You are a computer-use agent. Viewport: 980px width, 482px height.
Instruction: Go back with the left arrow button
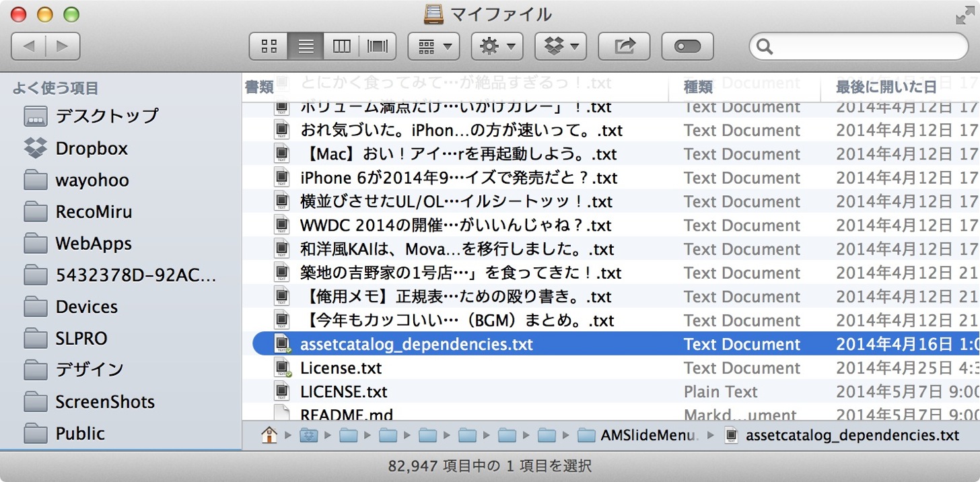click(x=29, y=46)
